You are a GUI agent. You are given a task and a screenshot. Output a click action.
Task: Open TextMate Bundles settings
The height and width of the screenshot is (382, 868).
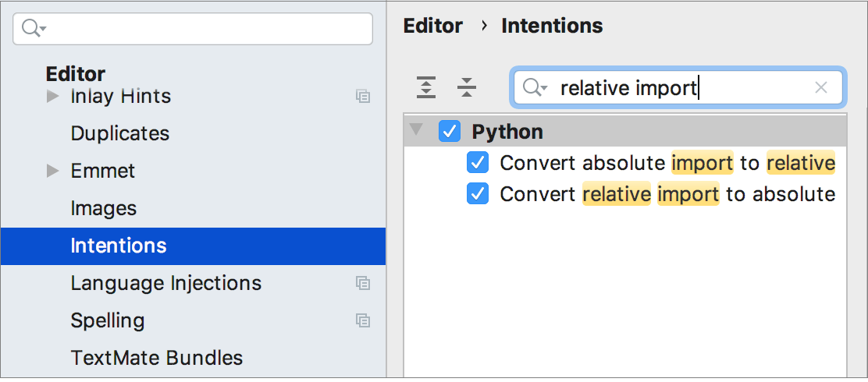click(156, 358)
